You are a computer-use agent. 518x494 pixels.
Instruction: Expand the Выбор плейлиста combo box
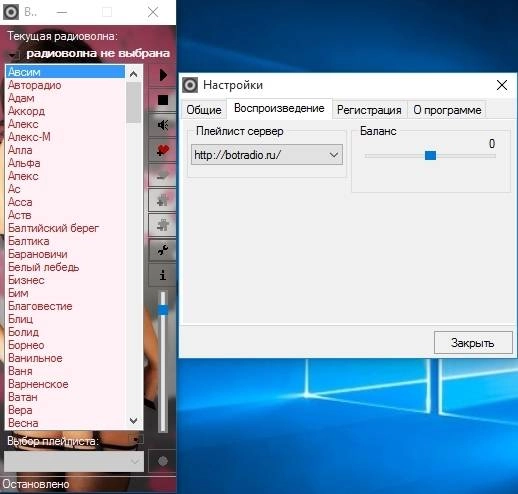(74, 461)
